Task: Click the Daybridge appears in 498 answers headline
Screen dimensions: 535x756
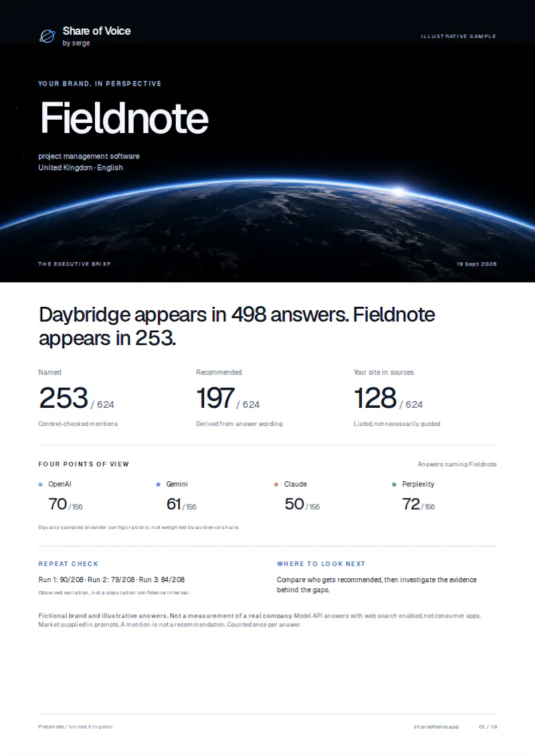Action: 236,326
